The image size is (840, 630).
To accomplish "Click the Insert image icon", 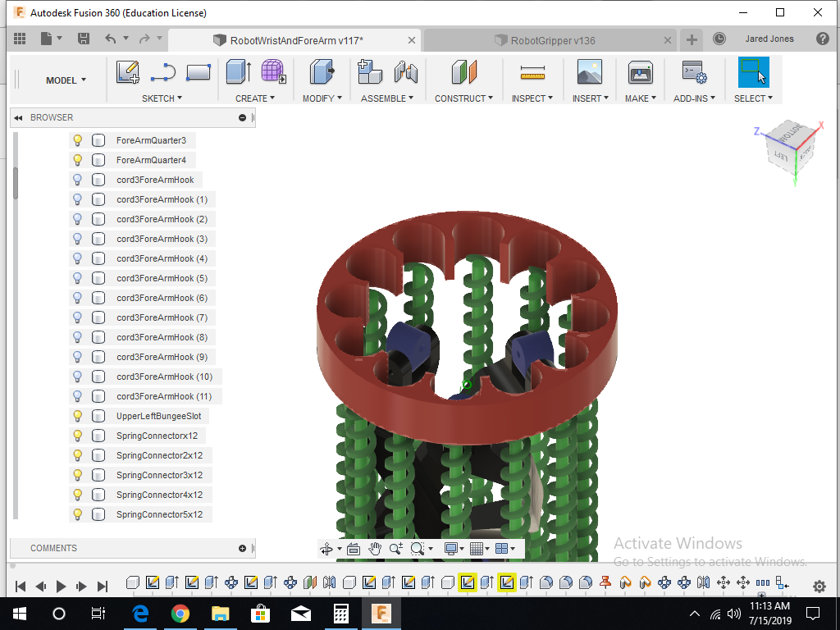I will click(x=589, y=72).
